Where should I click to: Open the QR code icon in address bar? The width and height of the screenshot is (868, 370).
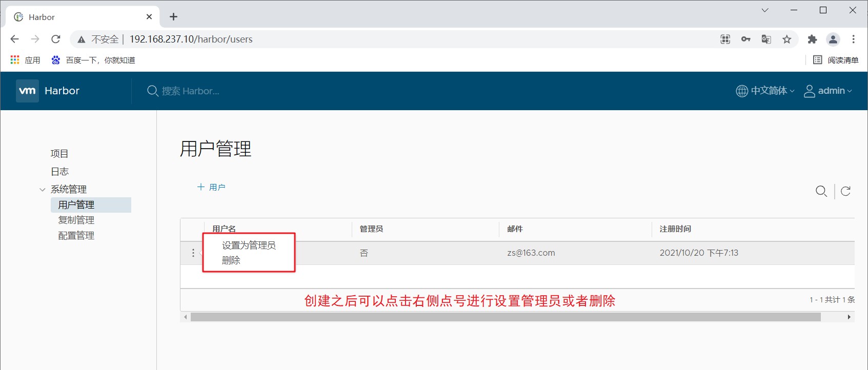[725, 39]
